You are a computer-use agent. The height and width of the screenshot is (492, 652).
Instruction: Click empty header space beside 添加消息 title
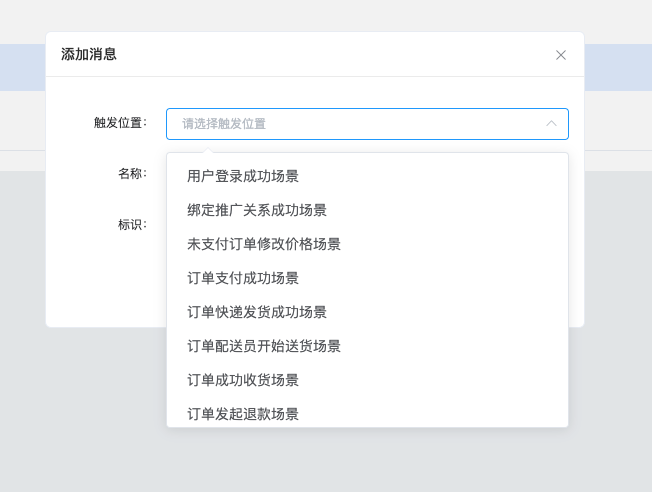[333, 54]
